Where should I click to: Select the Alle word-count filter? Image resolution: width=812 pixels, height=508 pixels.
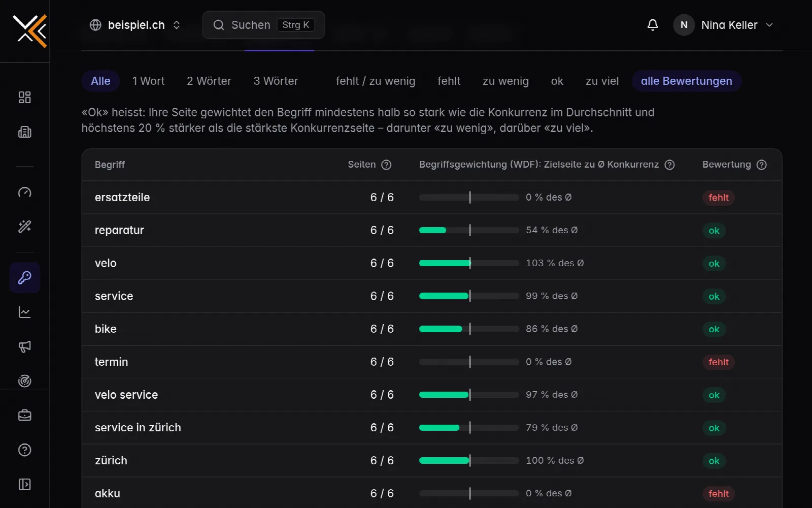100,81
